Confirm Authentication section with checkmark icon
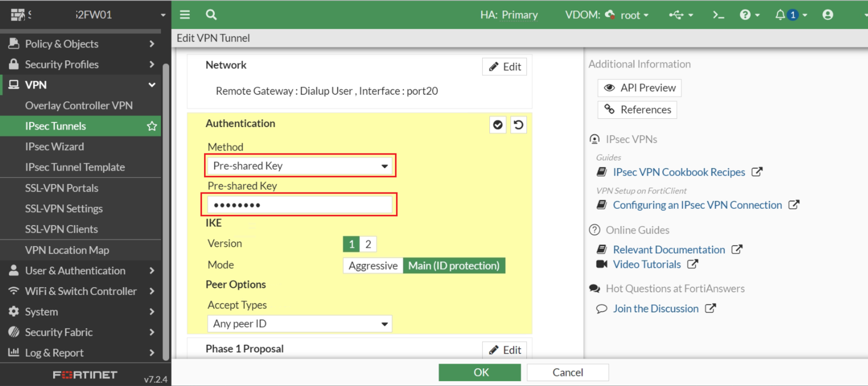This screenshot has width=868, height=386. click(497, 125)
